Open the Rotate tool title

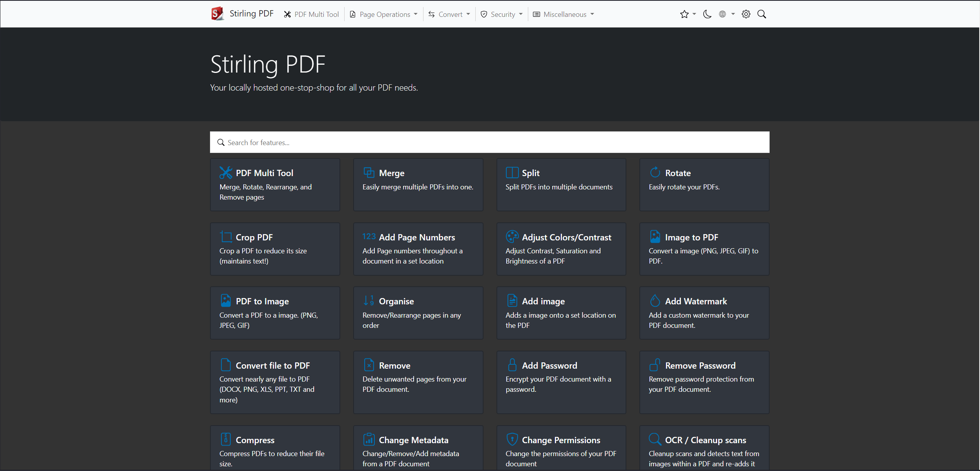point(678,173)
